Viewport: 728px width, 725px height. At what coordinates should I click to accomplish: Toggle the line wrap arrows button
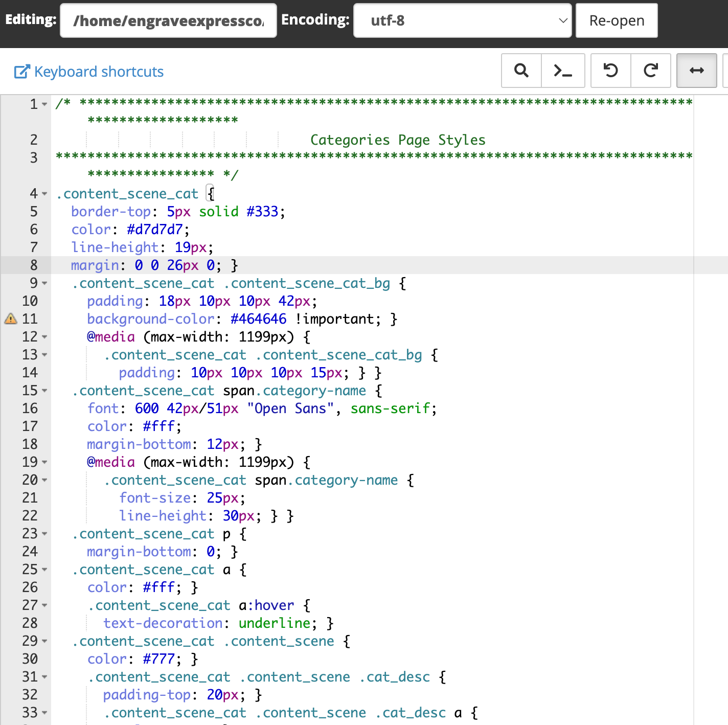tap(696, 71)
